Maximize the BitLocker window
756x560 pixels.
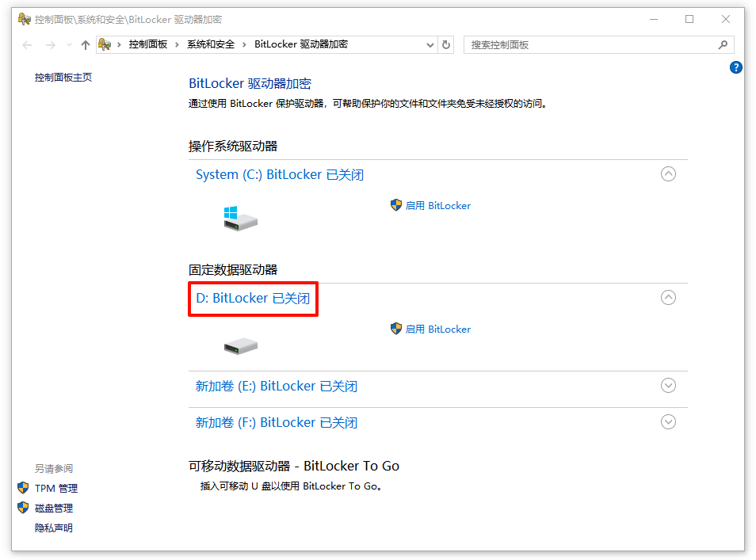coord(689,19)
